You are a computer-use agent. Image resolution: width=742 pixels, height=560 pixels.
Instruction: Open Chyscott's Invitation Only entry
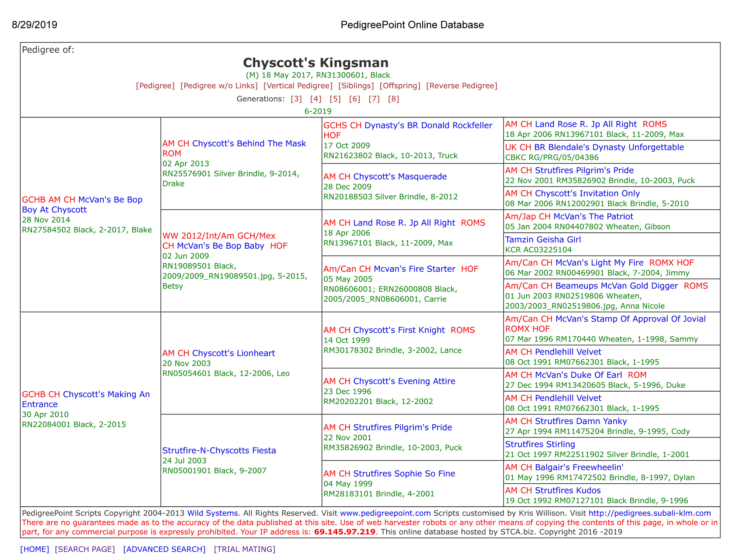[587, 193]
